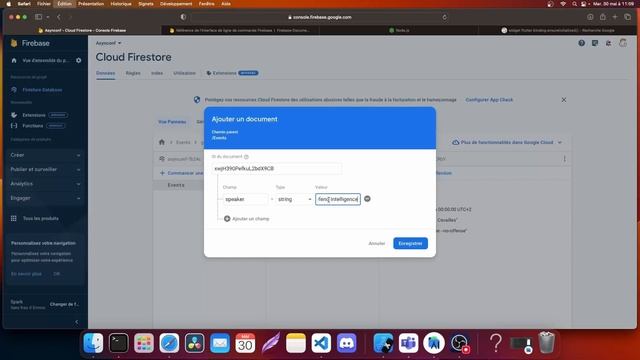Open Microsoft Teams from the Dock
The height and width of the screenshot is (360, 640).
point(408,343)
